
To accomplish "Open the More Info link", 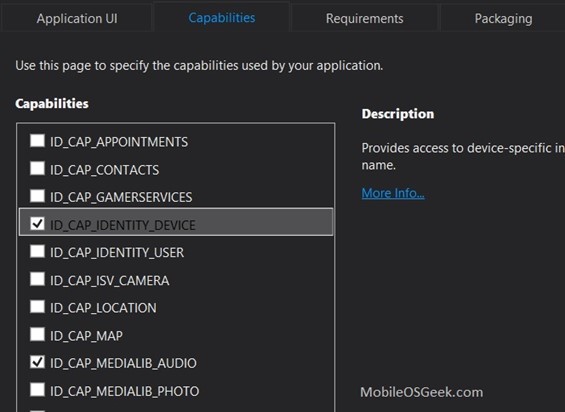I will 393,193.
